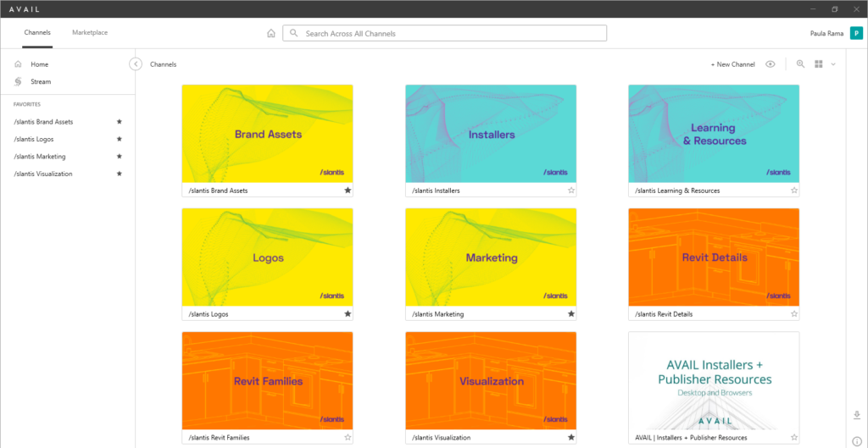Click the home icon beside search bar
The height and width of the screenshot is (448, 868).
click(x=270, y=33)
